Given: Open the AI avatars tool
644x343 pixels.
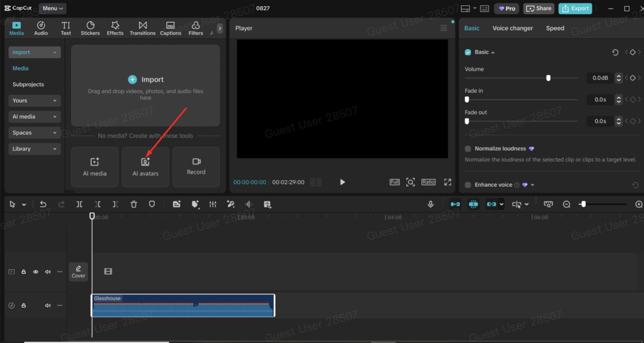Looking at the screenshot, I should click(145, 167).
